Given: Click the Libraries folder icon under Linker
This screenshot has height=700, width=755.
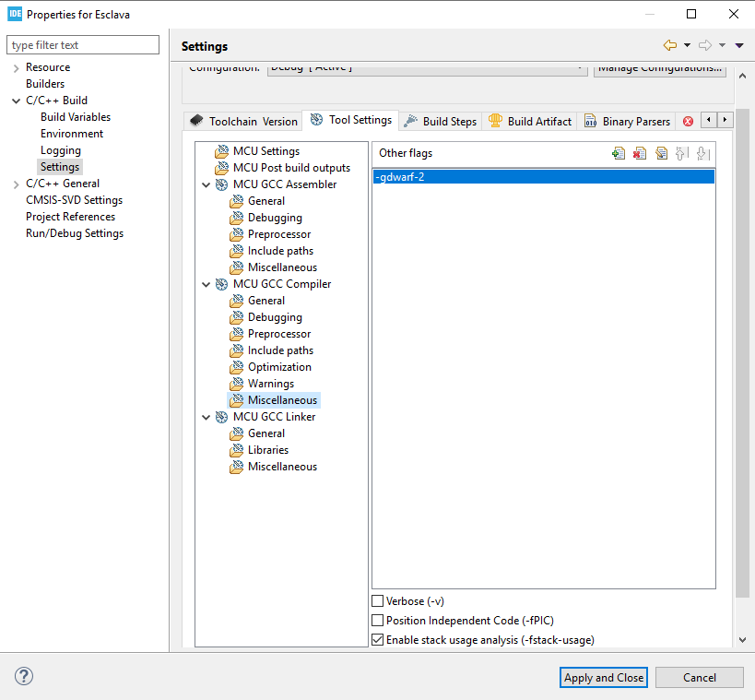Looking at the screenshot, I should pos(236,450).
